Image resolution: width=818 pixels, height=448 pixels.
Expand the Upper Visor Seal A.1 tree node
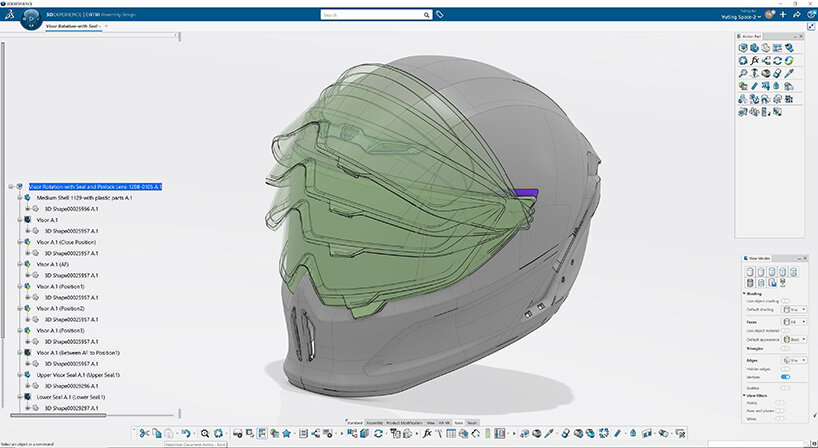19,376
